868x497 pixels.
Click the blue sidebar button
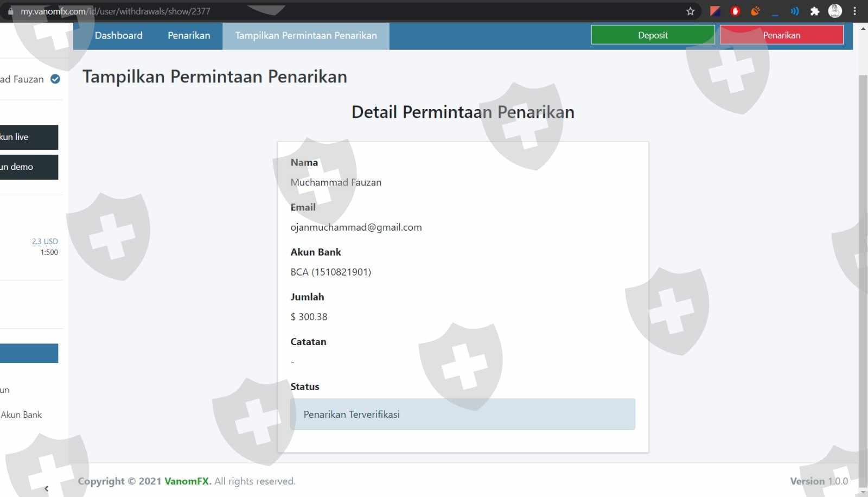pos(29,353)
